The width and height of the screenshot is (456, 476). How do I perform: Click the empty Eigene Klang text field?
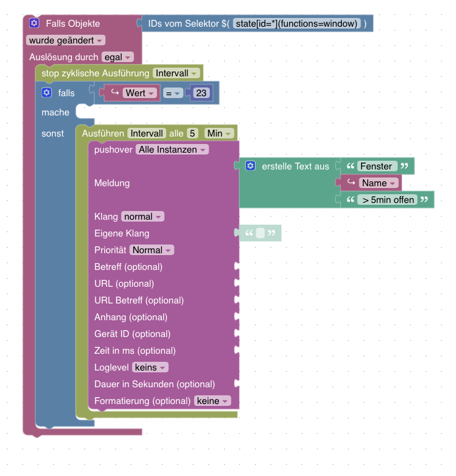tap(261, 233)
